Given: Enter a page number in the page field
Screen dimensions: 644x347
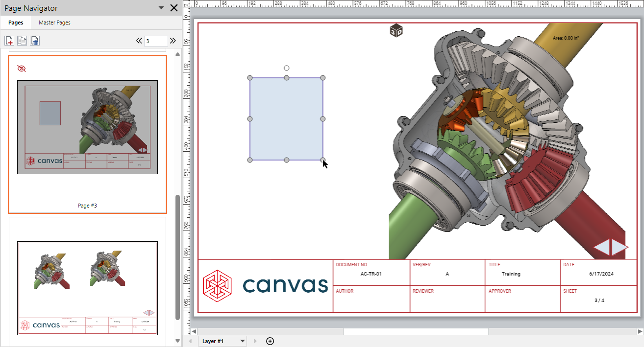Looking at the screenshot, I should [x=156, y=41].
